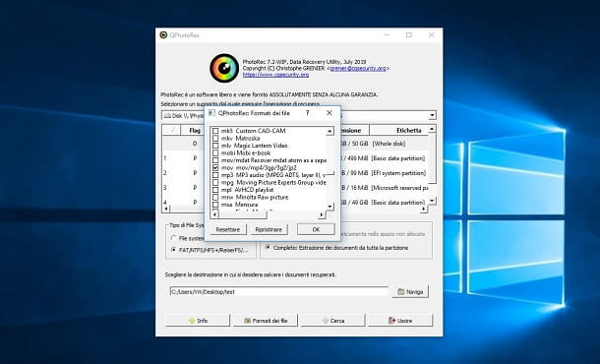
Task: Enable the mrw Minolta Raw picture format
Action: [x=215, y=197]
